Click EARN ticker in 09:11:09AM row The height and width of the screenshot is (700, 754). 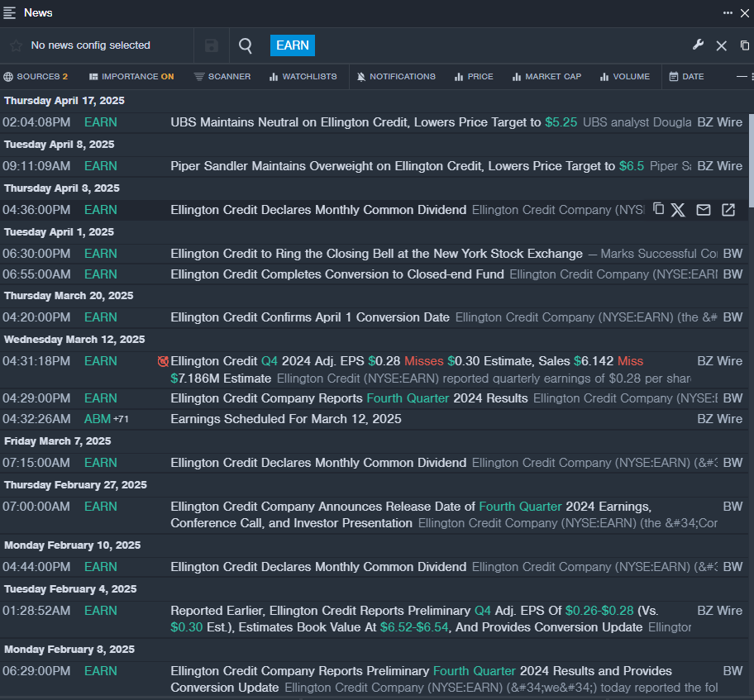(x=101, y=166)
